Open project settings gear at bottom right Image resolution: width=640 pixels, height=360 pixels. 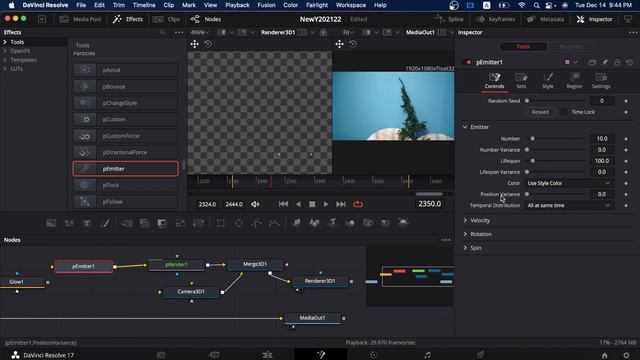[x=627, y=355]
